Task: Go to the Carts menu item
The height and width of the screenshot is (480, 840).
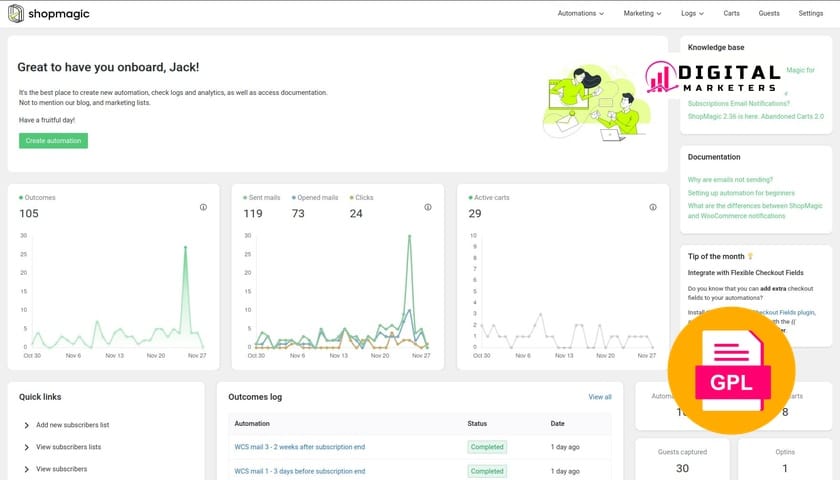Action: coord(731,14)
